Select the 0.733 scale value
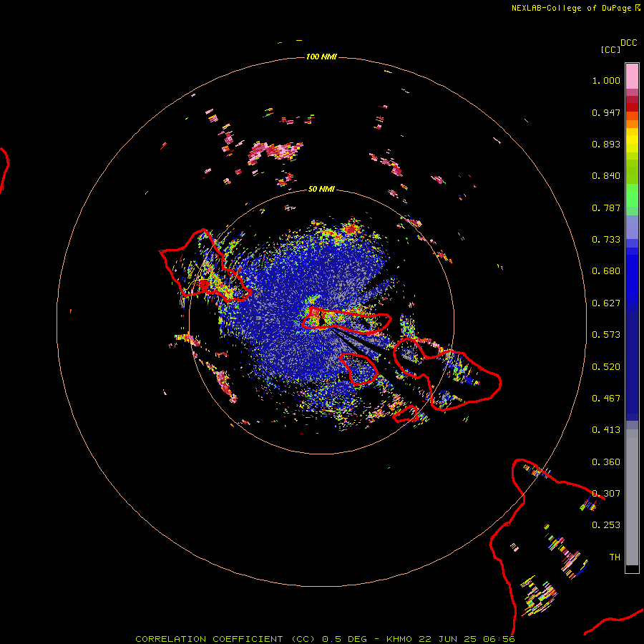Screen dimensions: 644x644 (606, 240)
